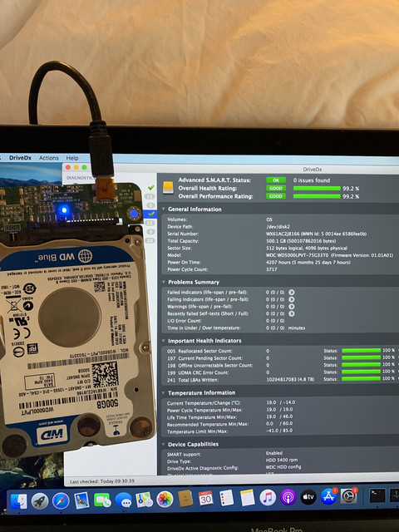Click the GOOD badge for Overall Health Rating
This screenshot has height=532, width=399.
click(276, 189)
